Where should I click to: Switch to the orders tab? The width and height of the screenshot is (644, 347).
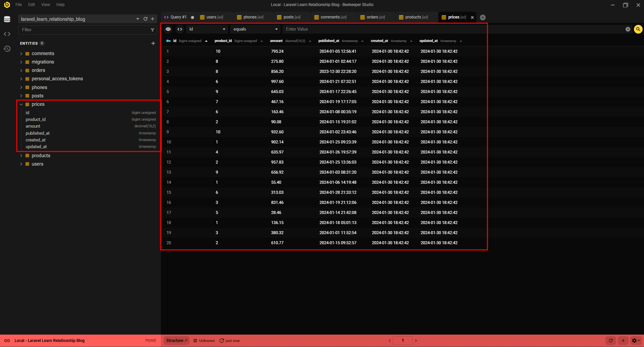[372, 17]
